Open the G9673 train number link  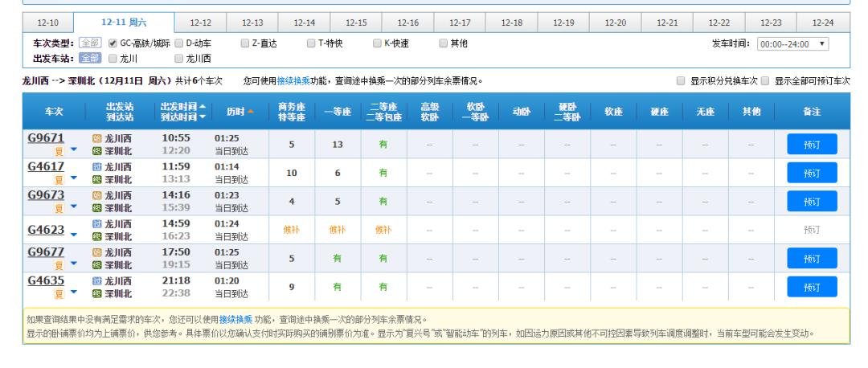[45, 195]
